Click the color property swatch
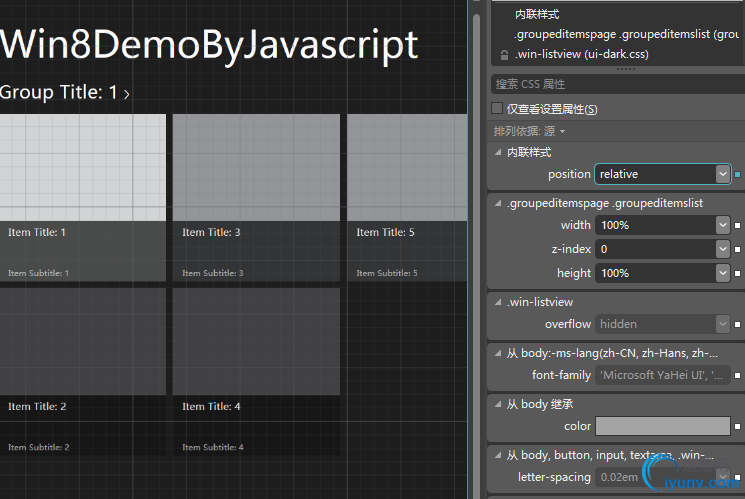This screenshot has height=499, width=745. (x=661, y=426)
